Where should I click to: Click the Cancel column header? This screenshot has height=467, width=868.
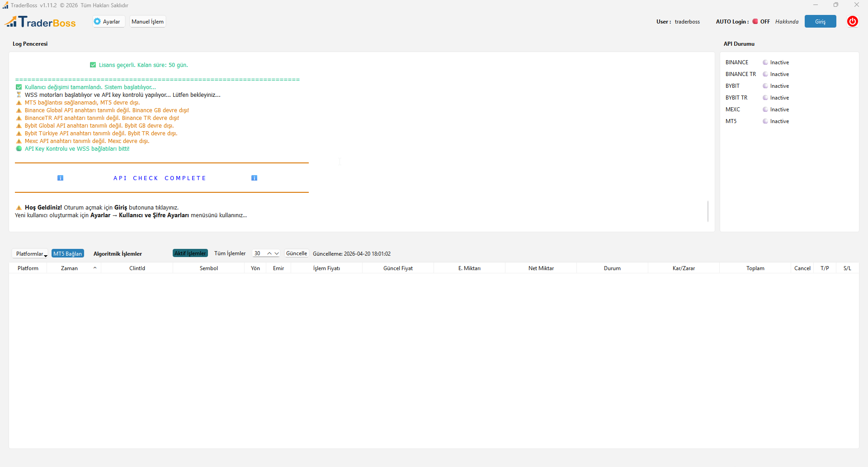coord(802,268)
